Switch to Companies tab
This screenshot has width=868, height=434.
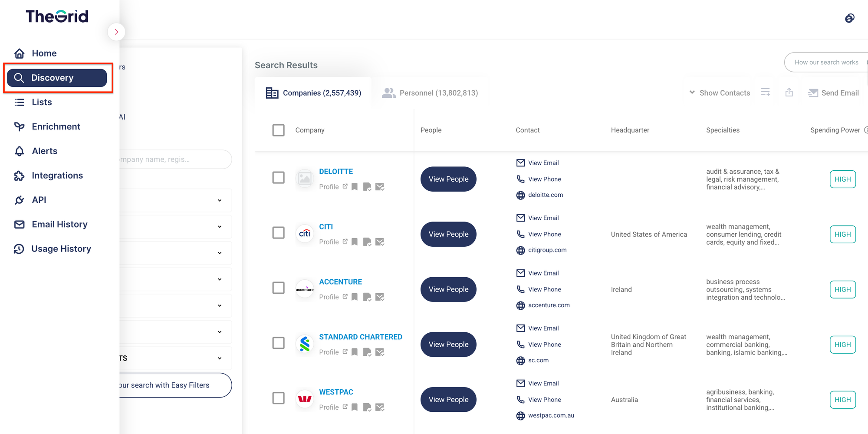pos(313,93)
